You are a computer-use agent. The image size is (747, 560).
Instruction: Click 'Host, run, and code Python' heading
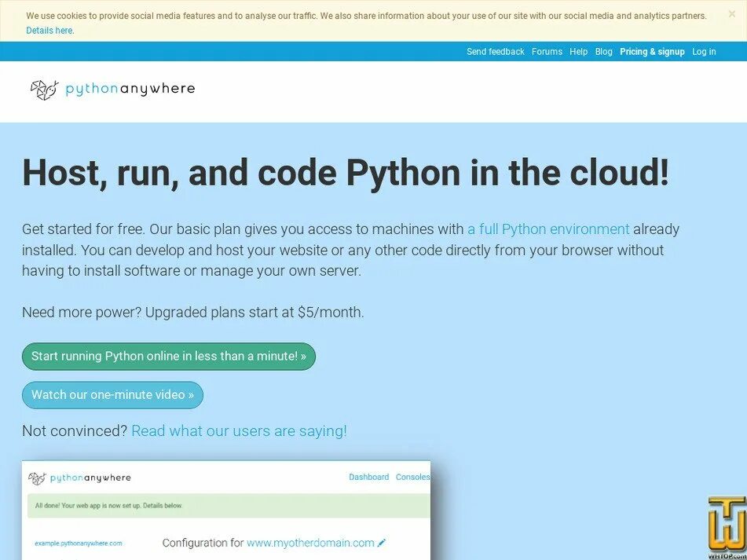[346, 173]
